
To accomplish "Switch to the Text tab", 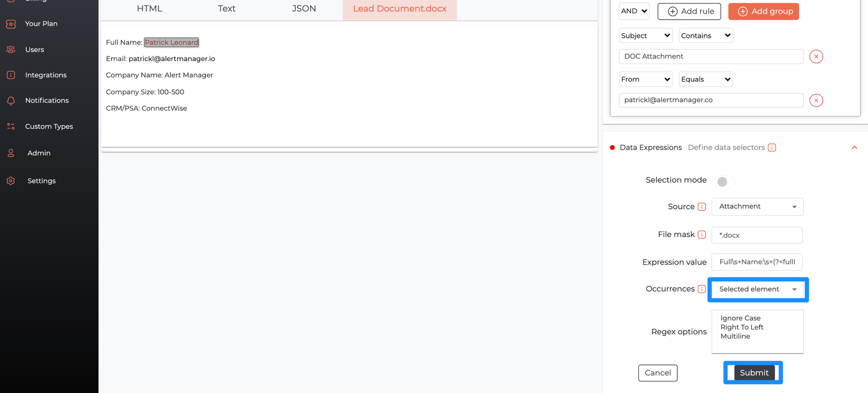I will (x=227, y=9).
